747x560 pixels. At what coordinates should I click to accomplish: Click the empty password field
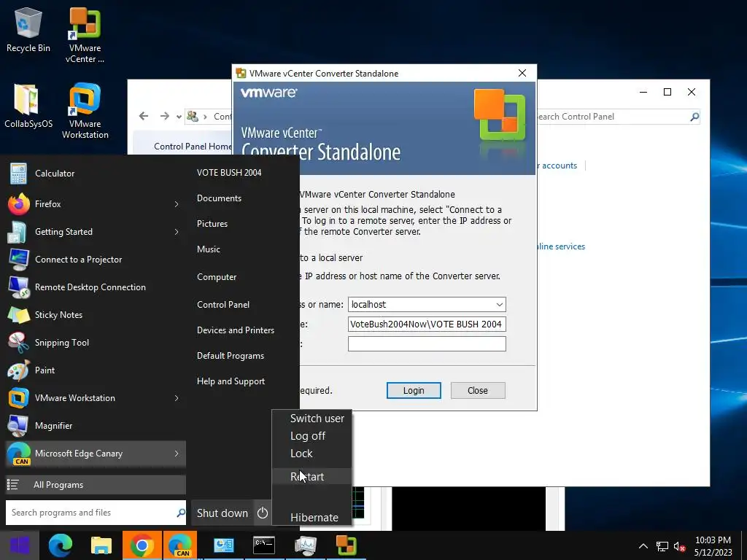[x=427, y=344]
